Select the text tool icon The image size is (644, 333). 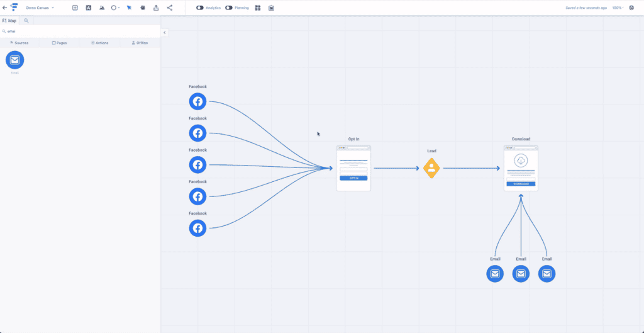click(88, 8)
